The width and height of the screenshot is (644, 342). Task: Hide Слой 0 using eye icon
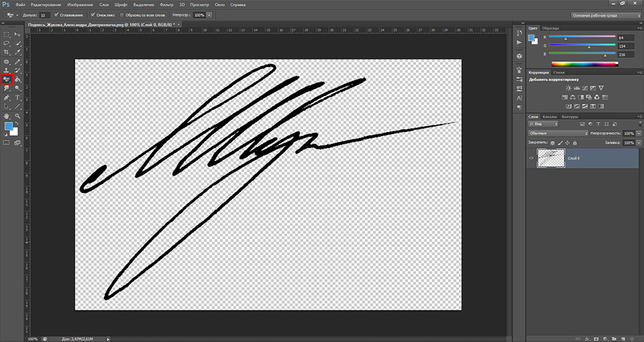click(x=531, y=158)
